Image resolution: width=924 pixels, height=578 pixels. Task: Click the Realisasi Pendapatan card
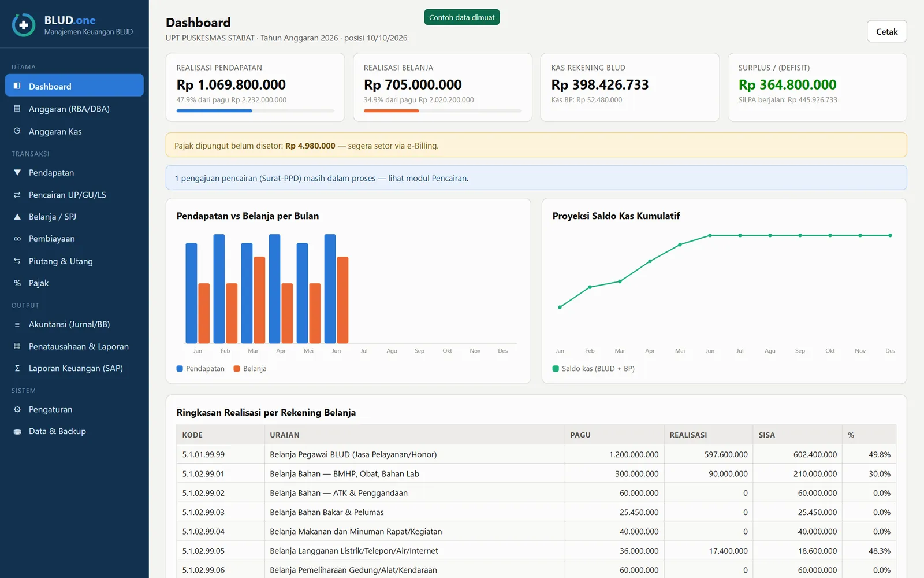pos(255,87)
